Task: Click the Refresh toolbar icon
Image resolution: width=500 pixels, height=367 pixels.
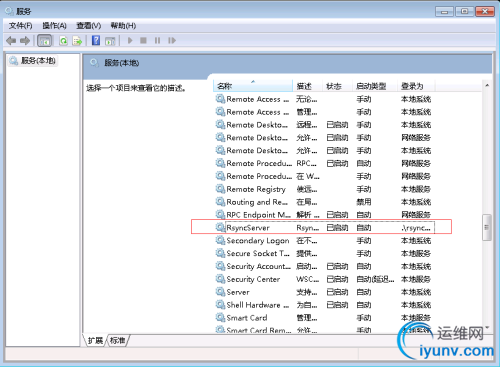Action: [x=63, y=41]
